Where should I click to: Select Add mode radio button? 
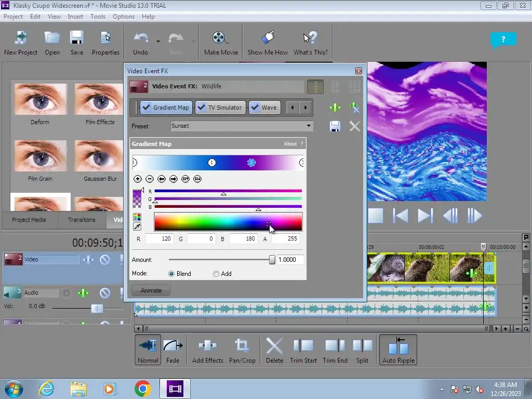click(216, 274)
